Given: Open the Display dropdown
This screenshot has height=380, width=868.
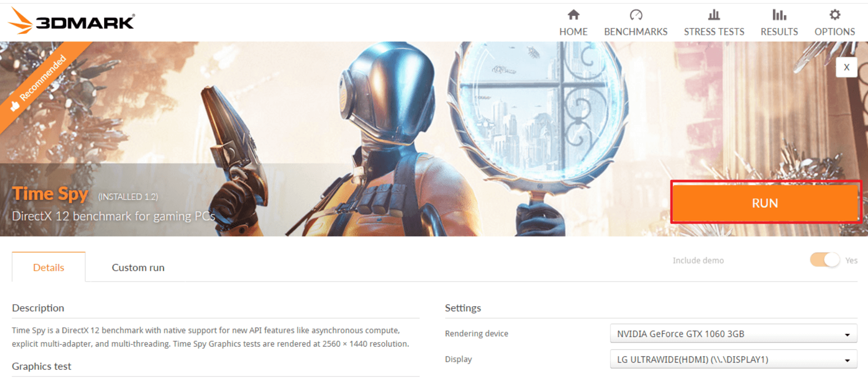Looking at the screenshot, I should (734, 359).
